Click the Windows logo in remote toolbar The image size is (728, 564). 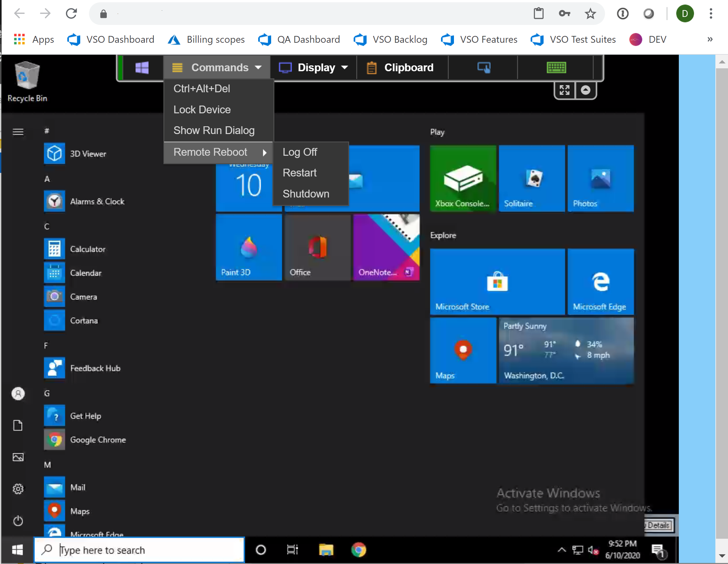[142, 67]
